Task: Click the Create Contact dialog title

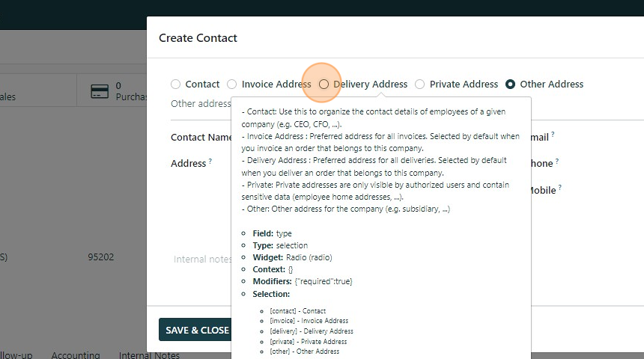Action: click(x=198, y=38)
